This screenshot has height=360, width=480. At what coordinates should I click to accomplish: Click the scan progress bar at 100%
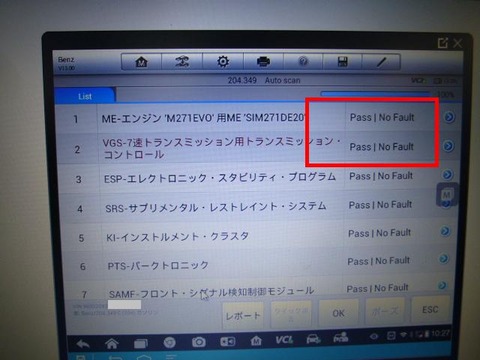coord(375,94)
